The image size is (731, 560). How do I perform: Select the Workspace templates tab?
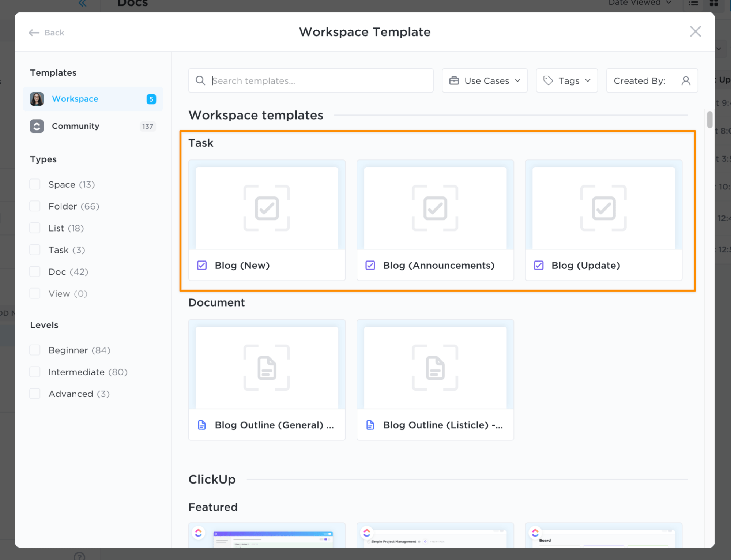tap(75, 99)
